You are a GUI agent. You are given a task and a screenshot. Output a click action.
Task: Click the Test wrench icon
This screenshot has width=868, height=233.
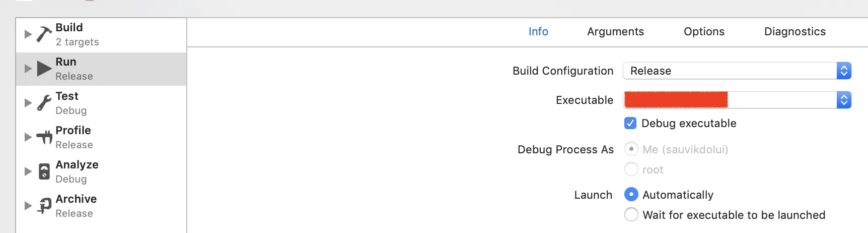(x=44, y=103)
